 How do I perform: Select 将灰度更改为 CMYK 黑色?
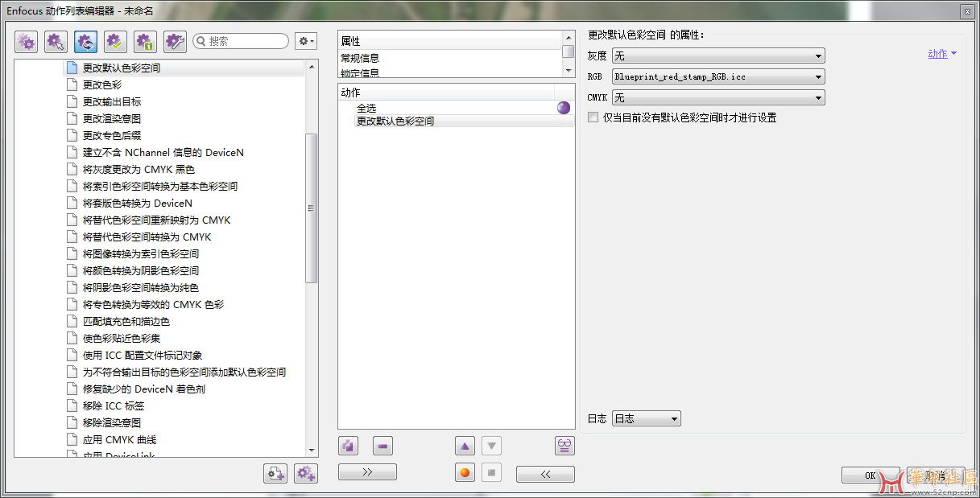[139, 169]
